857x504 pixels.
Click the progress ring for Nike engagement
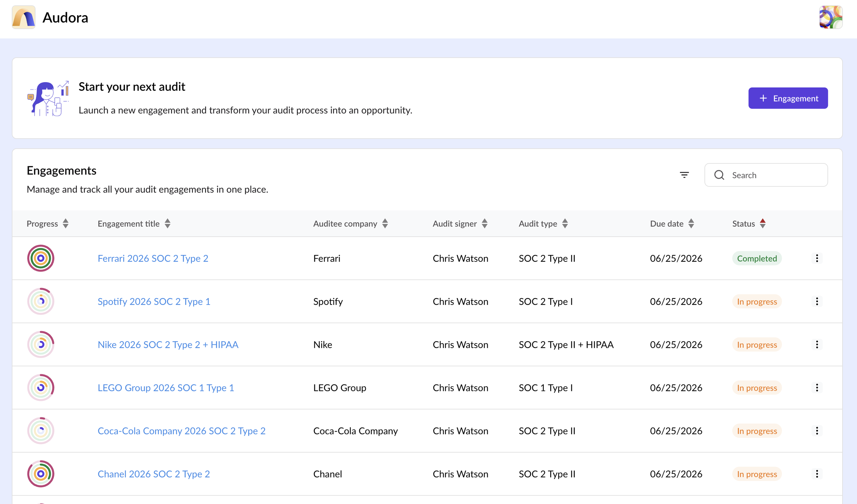pyautogui.click(x=40, y=344)
